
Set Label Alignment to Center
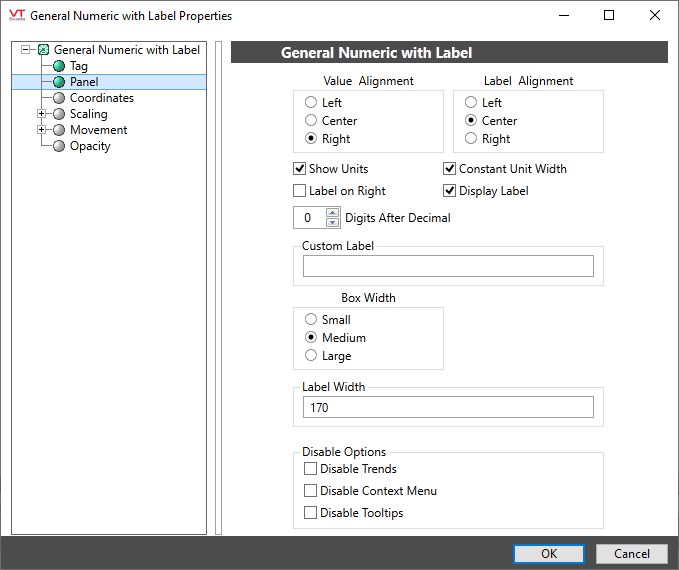(x=471, y=120)
